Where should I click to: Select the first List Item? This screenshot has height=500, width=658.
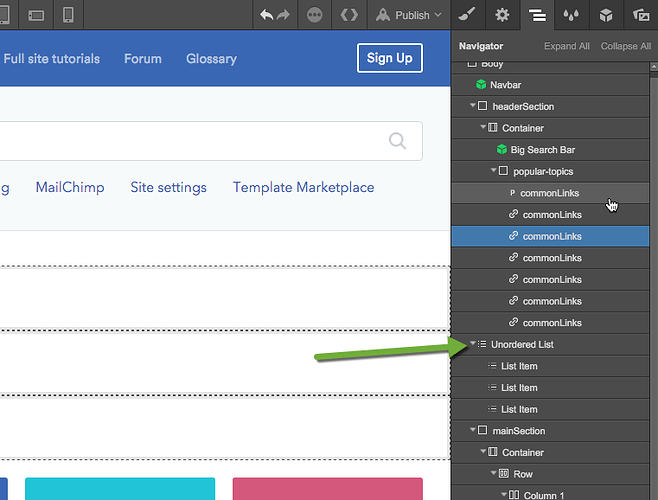click(550, 366)
